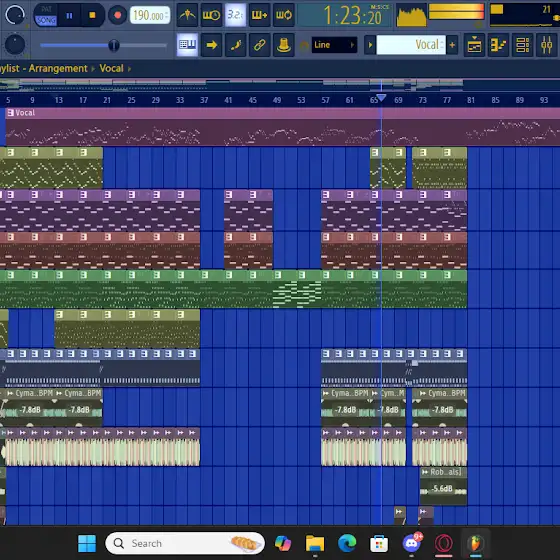The width and height of the screenshot is (560, 560).
Task: Jump to bar 17 on the timeline
Action: pyautogui.click(x=83, y=100)
